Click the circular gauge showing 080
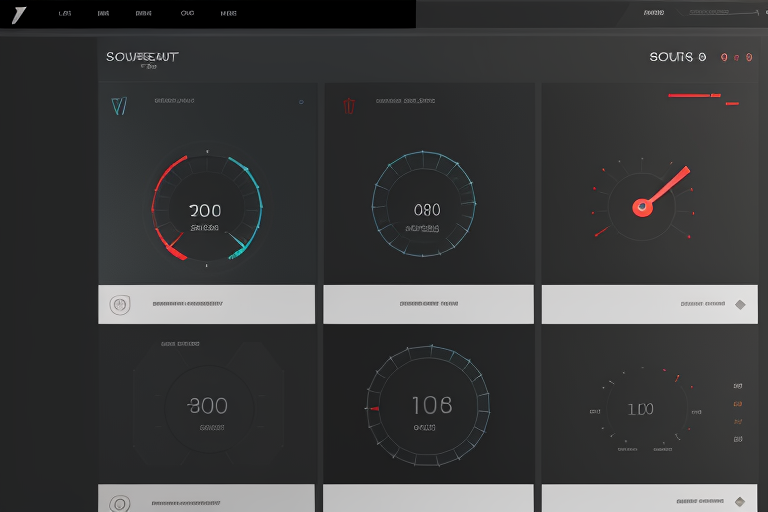 click(x=425, y=211)
